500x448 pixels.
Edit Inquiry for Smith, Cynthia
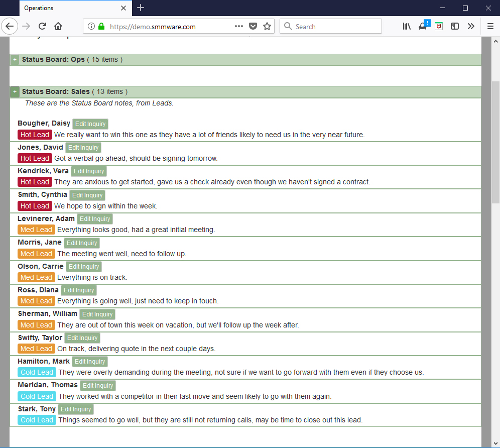tap(87, 195)
